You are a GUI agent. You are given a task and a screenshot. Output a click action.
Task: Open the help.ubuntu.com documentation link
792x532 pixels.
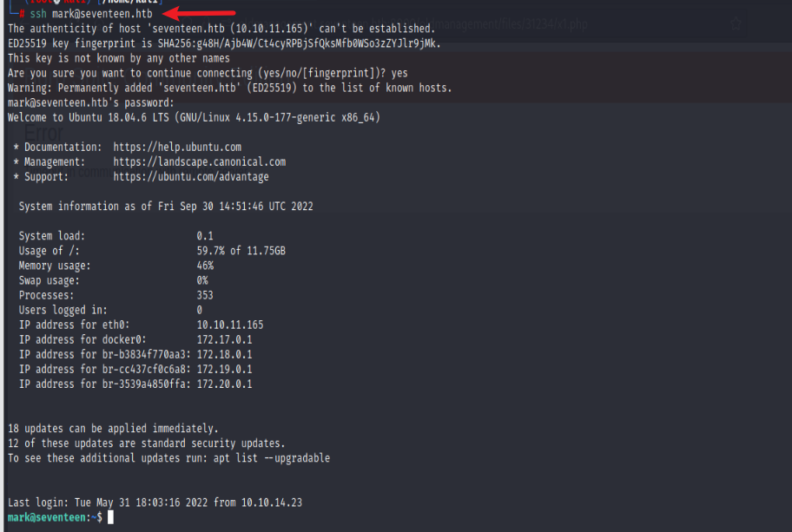176,148
